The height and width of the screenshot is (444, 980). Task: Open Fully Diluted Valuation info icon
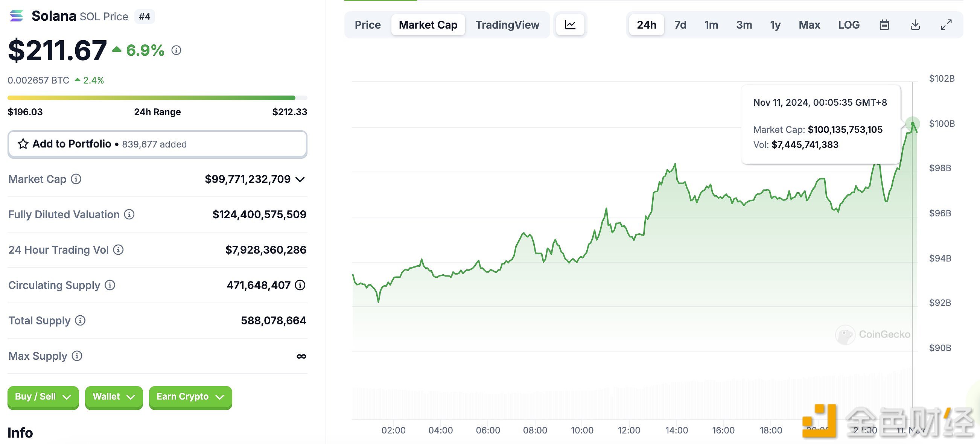coord(129,214)
